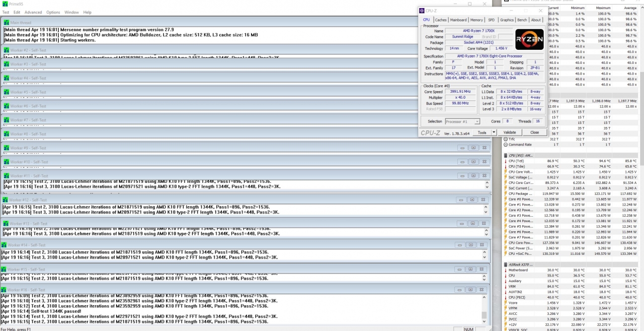
Task: Switch to the Memory tab in CPU-Z
Action: point(476,20)
